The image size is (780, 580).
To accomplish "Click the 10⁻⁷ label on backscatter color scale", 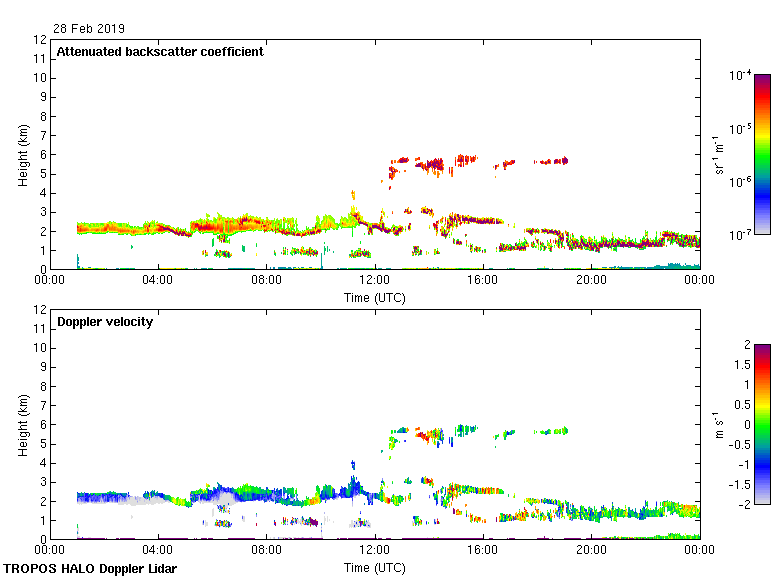I will pos(741,234).
